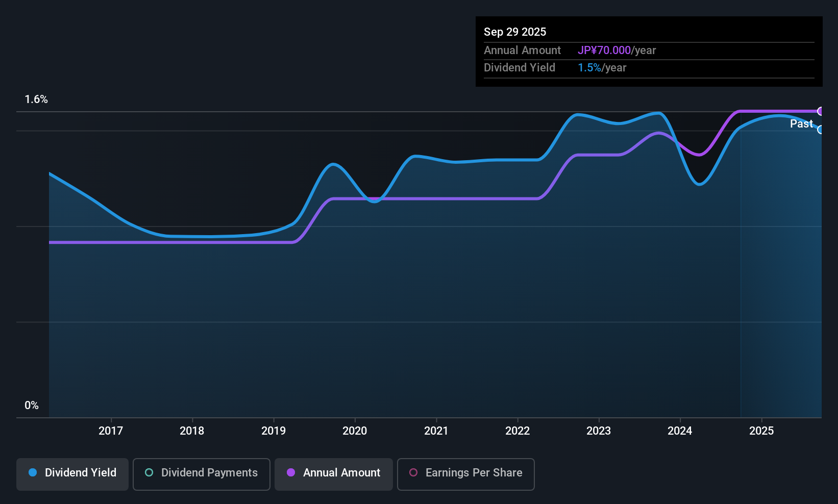
Task: Toggle the Annual Amount series
Action: click(x=334, y=473)
